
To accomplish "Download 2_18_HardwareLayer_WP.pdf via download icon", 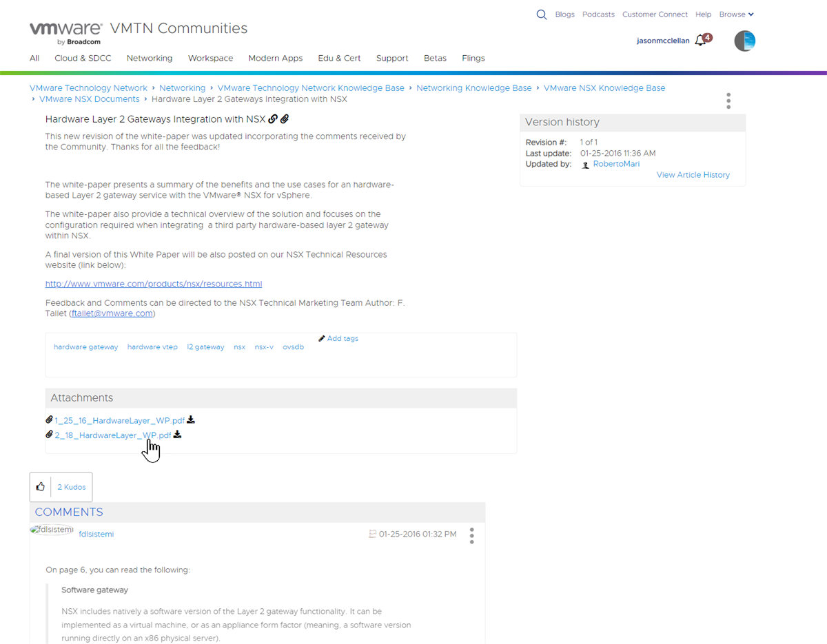I will point(177,435).
